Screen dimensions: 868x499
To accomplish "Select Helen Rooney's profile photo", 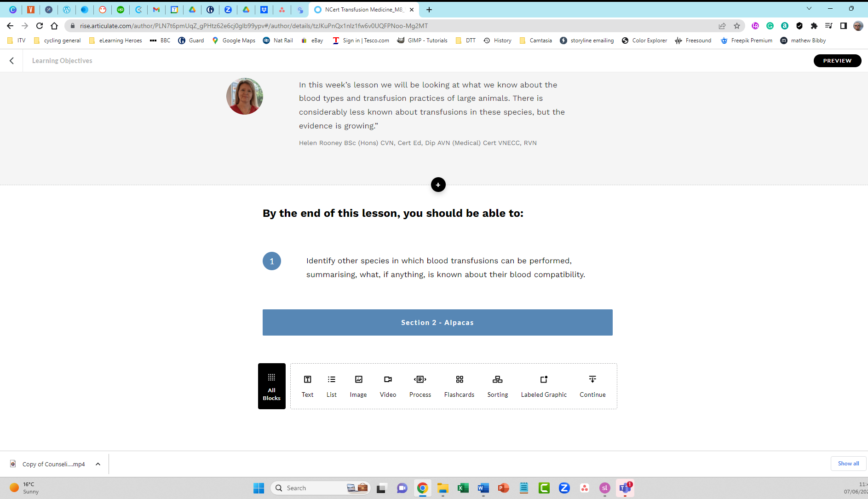I will [x=245, y=96].
